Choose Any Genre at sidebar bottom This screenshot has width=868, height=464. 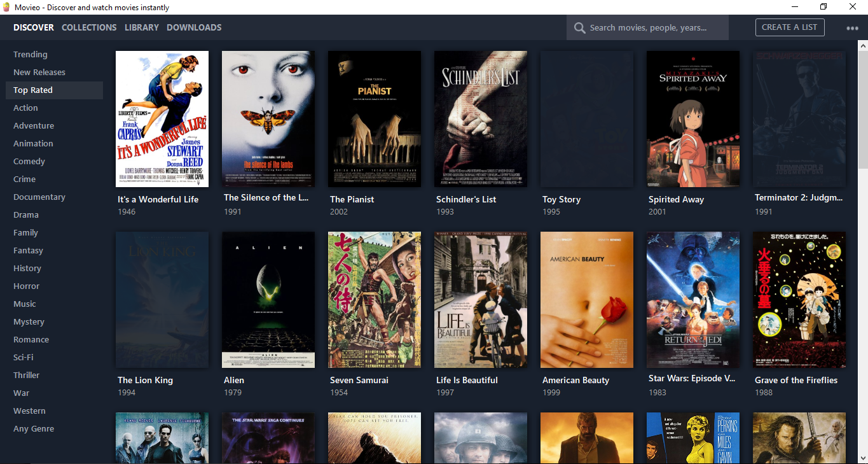[34, 428]
